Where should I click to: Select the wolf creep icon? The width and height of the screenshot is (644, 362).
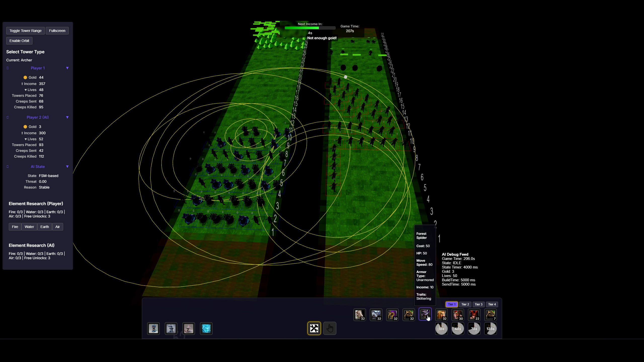(x=376, y=315)
